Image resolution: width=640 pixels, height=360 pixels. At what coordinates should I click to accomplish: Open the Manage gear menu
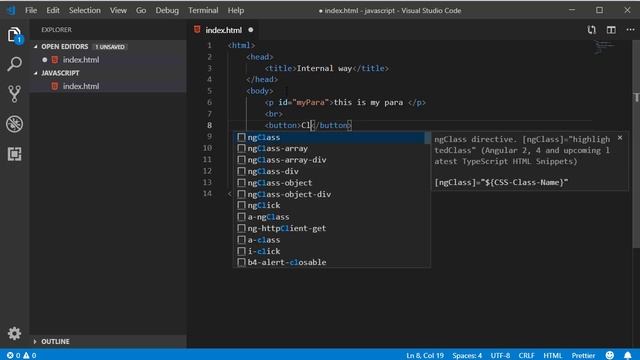[14, 333]
